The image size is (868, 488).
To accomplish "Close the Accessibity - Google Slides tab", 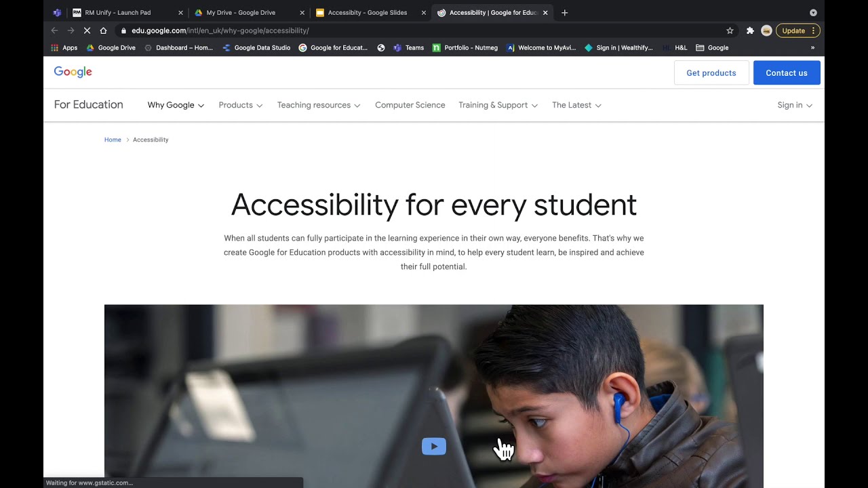I will point(424,12).
